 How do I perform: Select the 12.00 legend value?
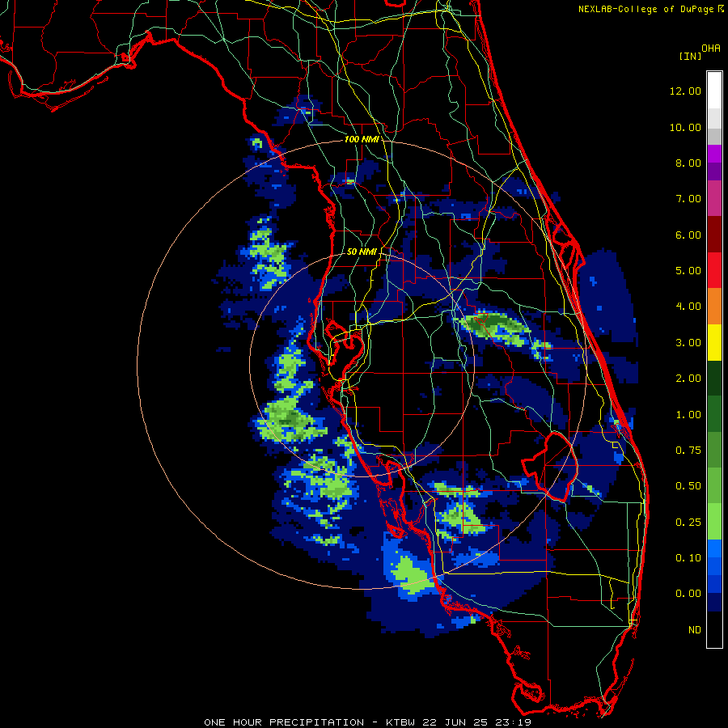coord(685,91)
